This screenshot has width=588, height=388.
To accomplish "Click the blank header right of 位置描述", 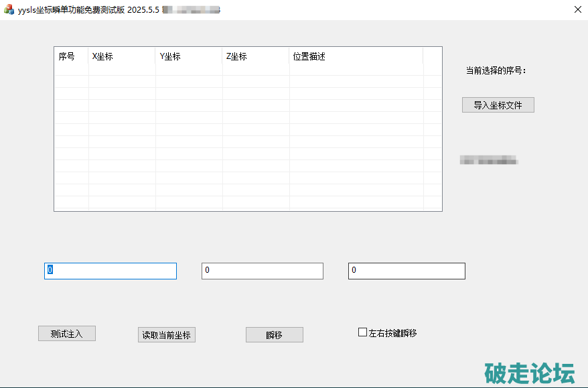I will click(x=432, y=56).
